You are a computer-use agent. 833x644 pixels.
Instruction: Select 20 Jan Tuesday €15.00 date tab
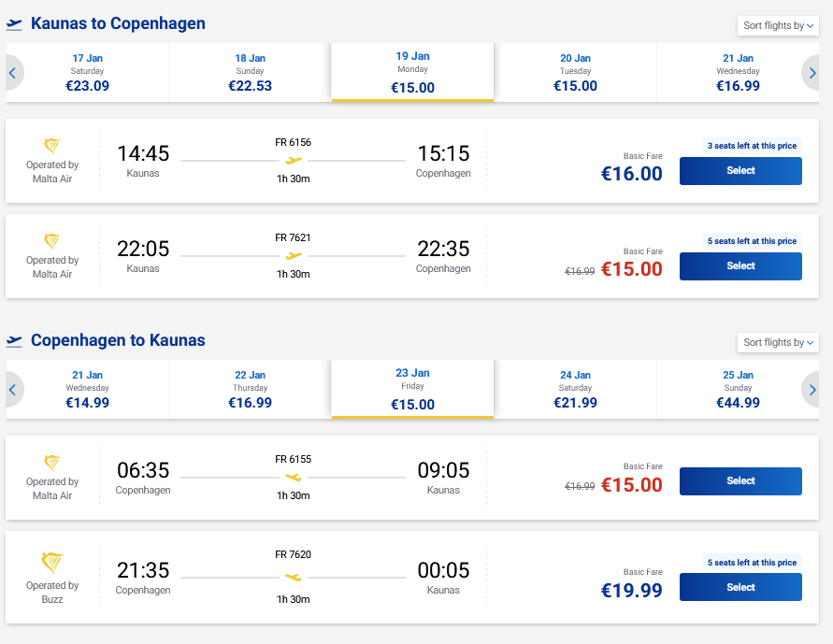tap(575, 72)
